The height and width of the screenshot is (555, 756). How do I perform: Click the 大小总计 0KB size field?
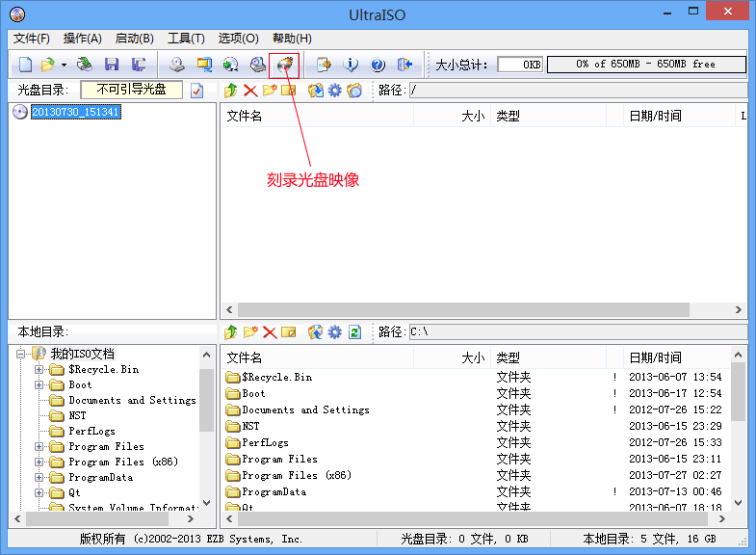point(520,65)
